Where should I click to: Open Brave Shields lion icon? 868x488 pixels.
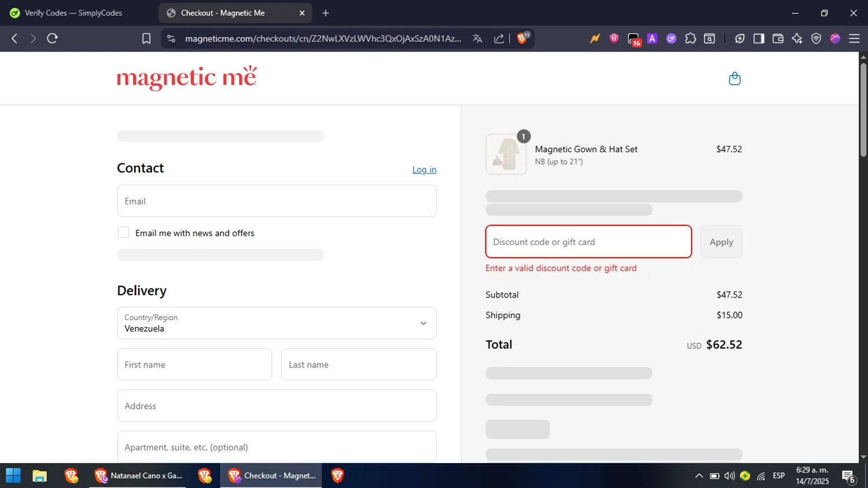(523, 38)
